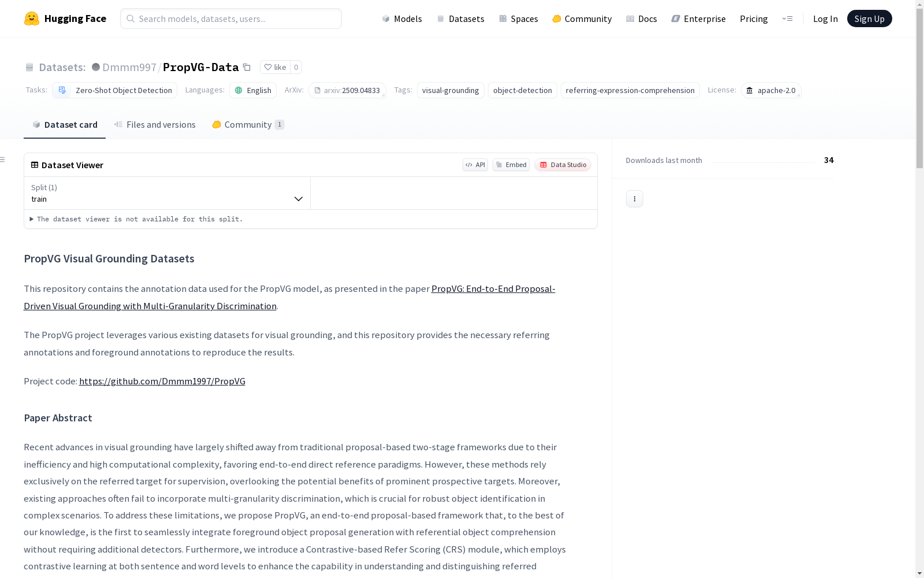
Task: Click the Log In link
Action: (x=825, y=18)
